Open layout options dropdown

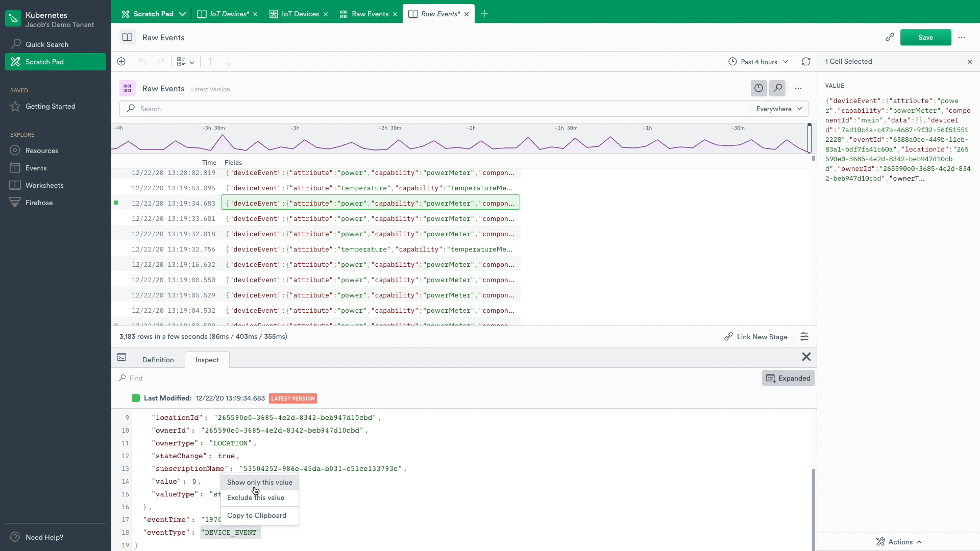point(185,62)
